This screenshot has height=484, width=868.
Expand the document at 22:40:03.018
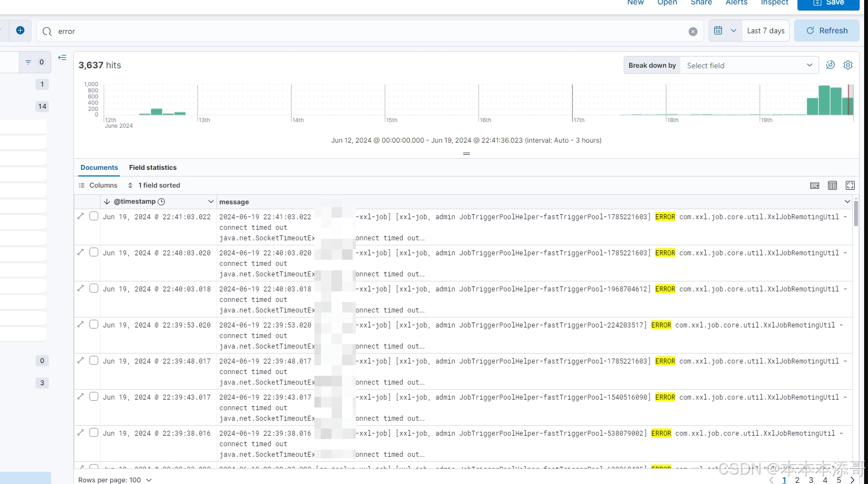[81, 288]
